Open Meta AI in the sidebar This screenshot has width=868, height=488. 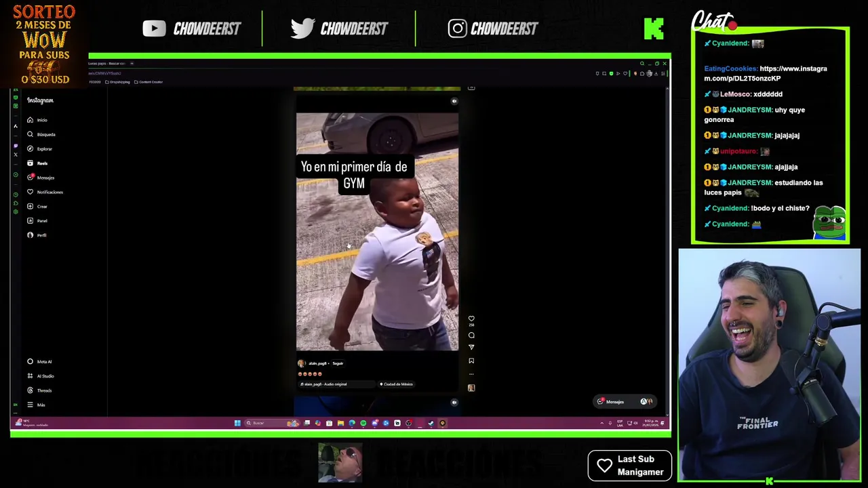[x=39, y=361]
